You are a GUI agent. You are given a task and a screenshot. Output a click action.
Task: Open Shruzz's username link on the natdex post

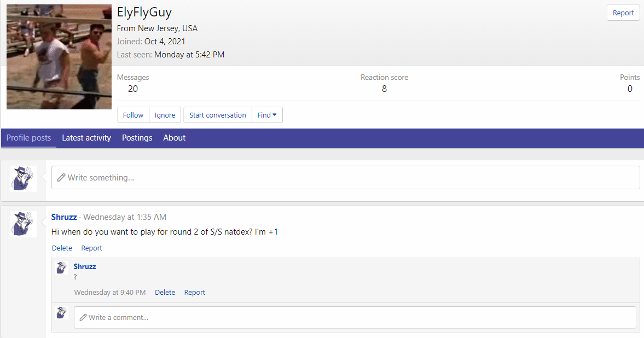(64, 217)
